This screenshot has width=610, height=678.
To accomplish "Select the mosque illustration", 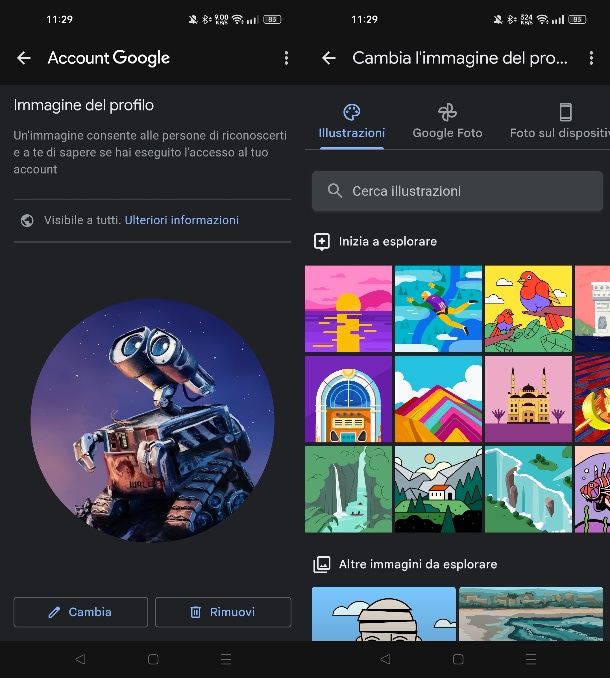I will click(x=528, y=399).
